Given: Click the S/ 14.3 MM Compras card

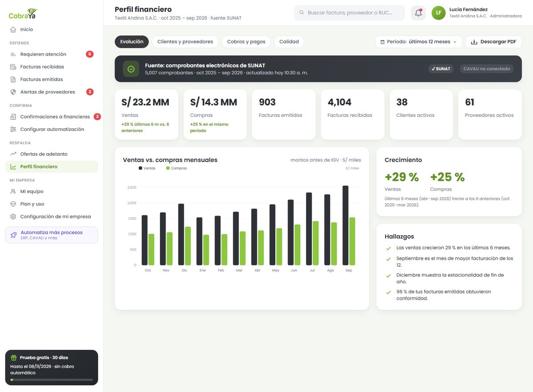Looking at the screenshot, I should [x=215, y=115].
